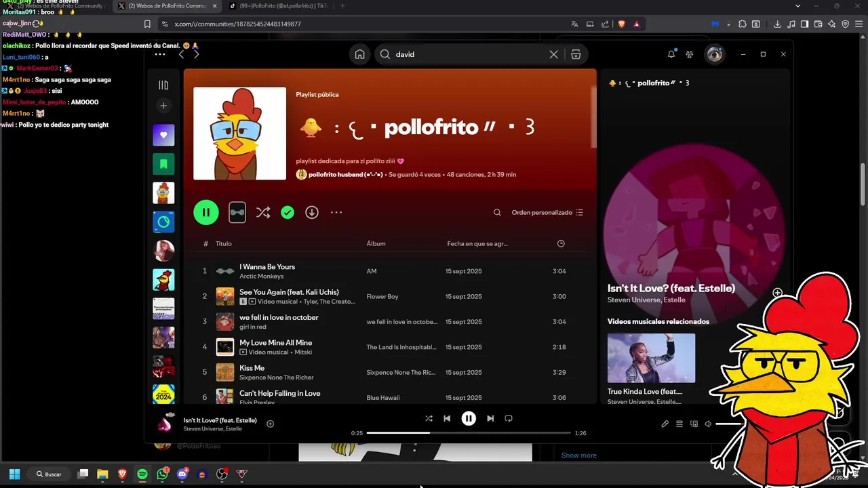Open Arctic Monkeys artist link

tap(261, 277)
